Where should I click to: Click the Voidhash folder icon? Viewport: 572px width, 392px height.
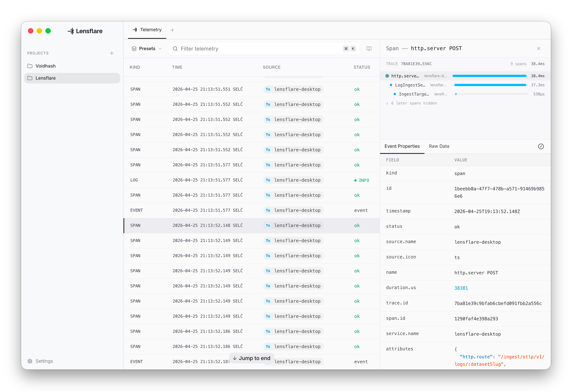tap(30, 66)
